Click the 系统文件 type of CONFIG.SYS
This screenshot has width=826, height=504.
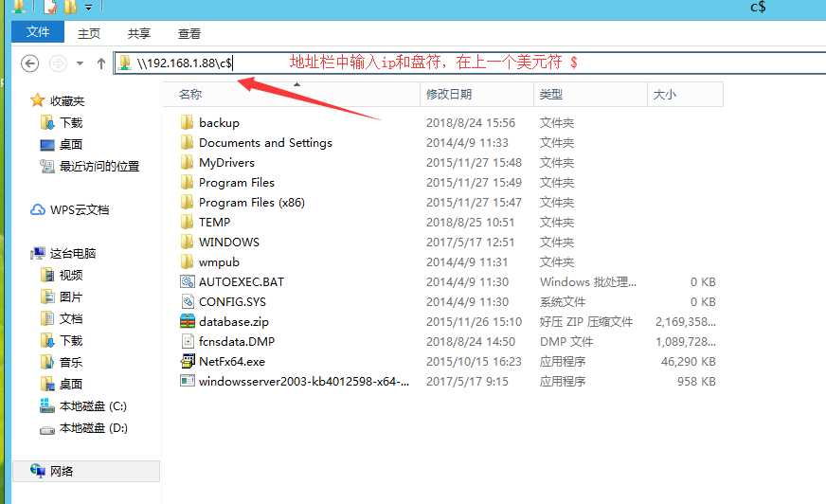click(x=563, y=302)
